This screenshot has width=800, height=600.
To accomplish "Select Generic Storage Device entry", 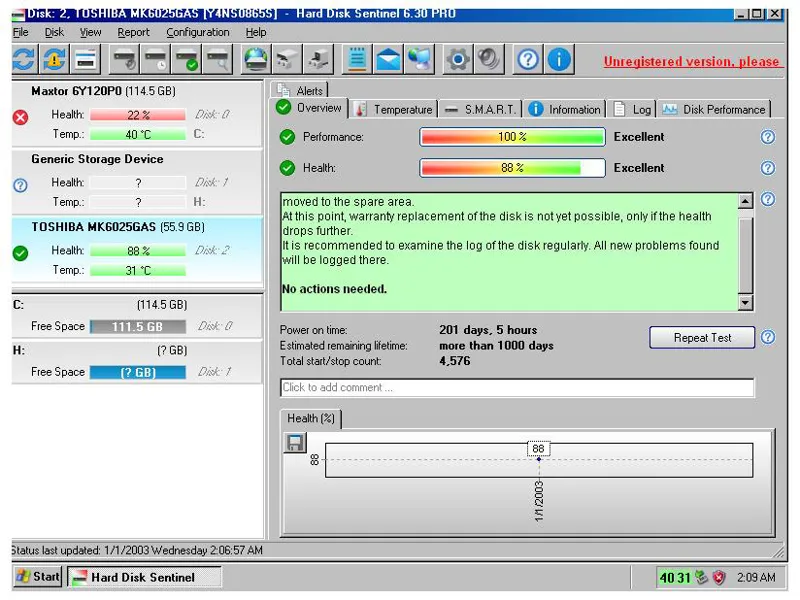I will click(137, 182).
